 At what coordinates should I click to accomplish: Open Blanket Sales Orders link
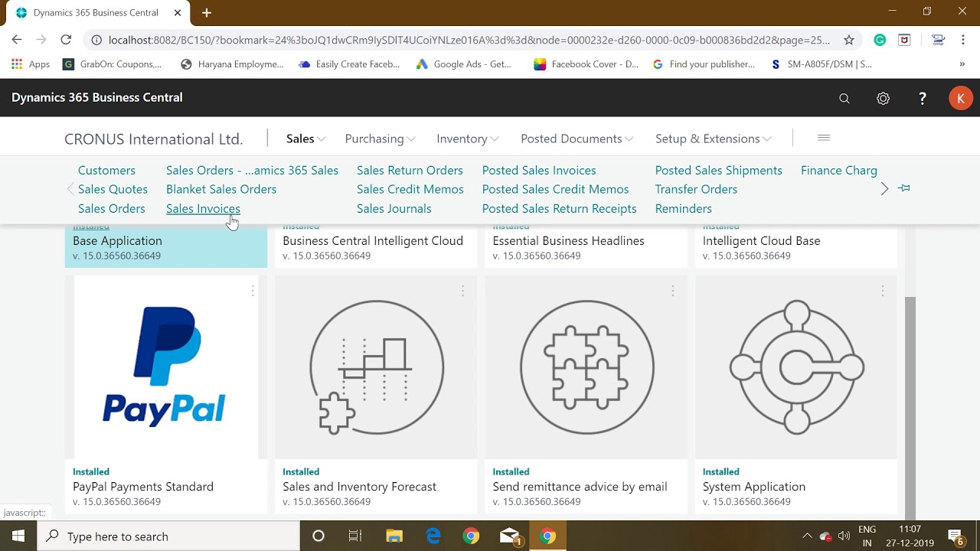[221, 189]
